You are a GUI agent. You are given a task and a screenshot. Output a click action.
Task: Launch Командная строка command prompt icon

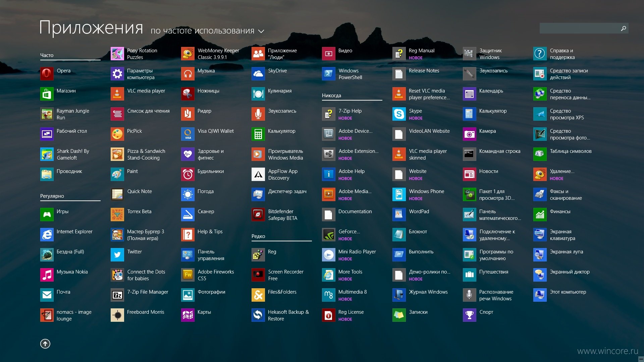(x=470, y=154)
